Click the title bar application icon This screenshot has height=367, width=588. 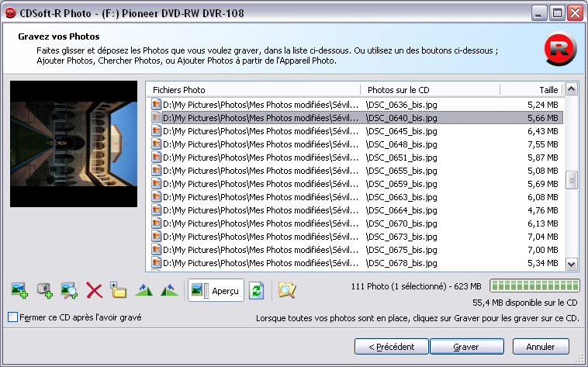(x=11, y=13)
